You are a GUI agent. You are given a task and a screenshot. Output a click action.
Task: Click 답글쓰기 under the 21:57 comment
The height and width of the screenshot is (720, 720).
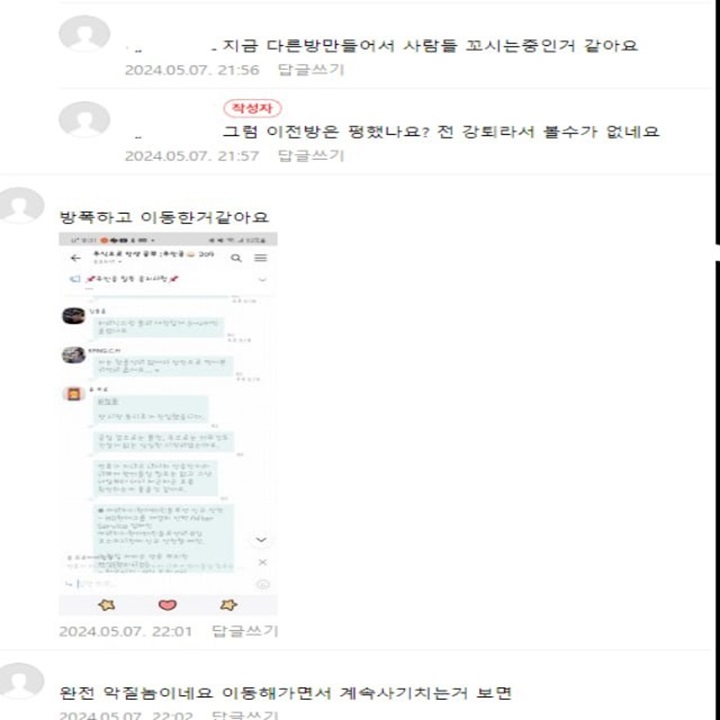point(311,156)
